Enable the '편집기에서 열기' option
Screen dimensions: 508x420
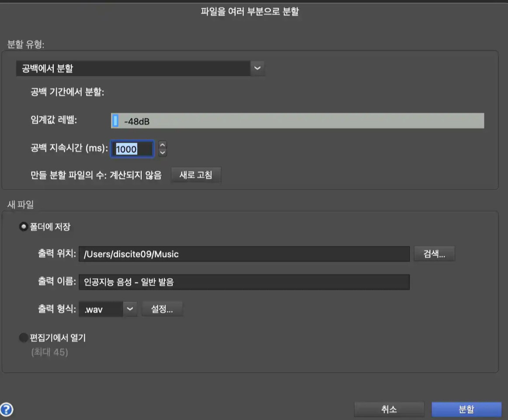click(23, 338)
